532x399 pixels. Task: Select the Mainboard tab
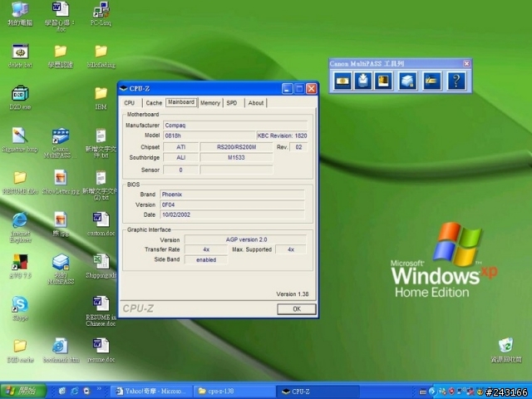181,102
